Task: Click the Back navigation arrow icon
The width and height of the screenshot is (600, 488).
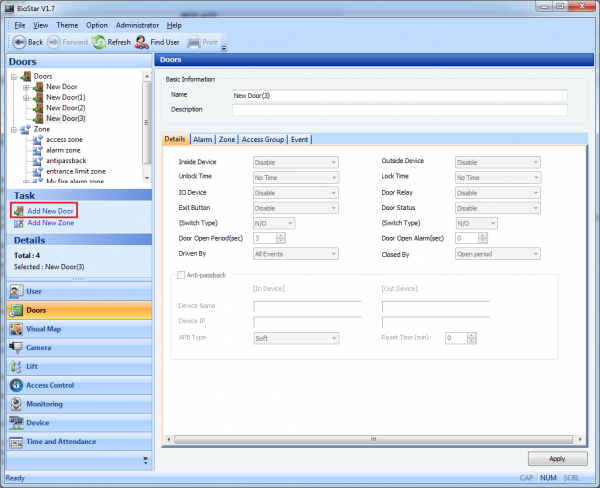Action: [x=19, y=42]
